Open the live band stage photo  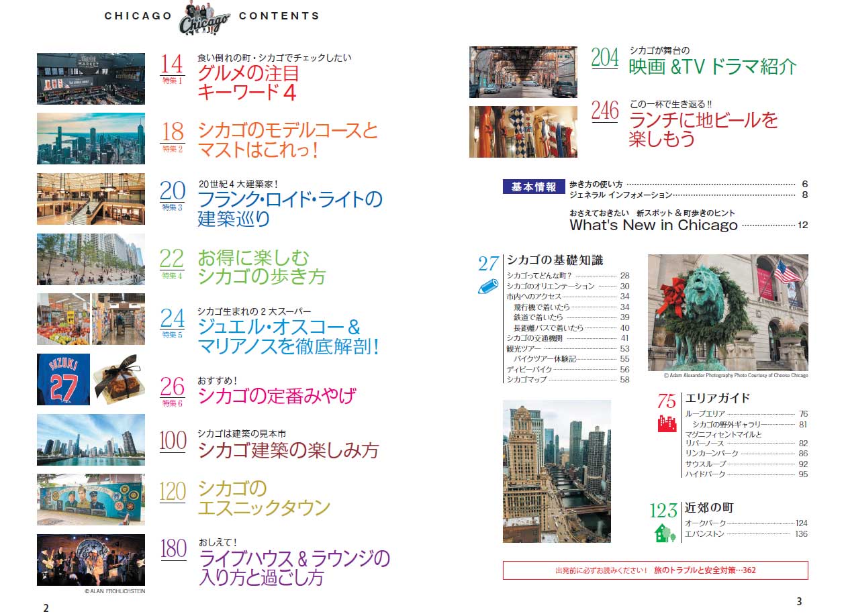coord(91,560)
